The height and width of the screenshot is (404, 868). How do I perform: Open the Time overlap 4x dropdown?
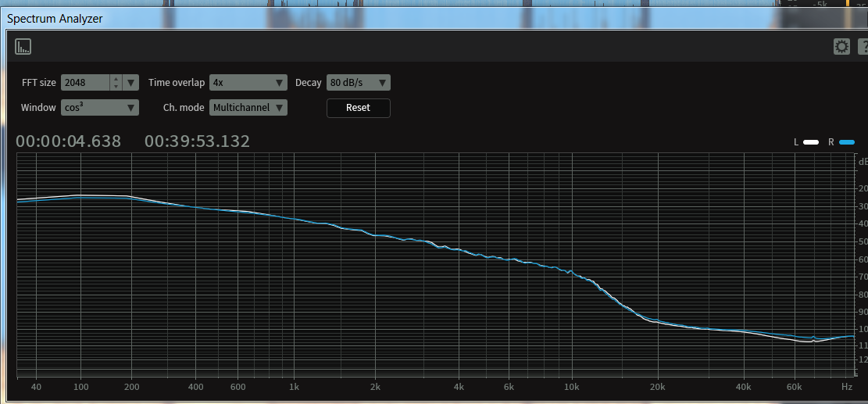[x=248, y=83]
